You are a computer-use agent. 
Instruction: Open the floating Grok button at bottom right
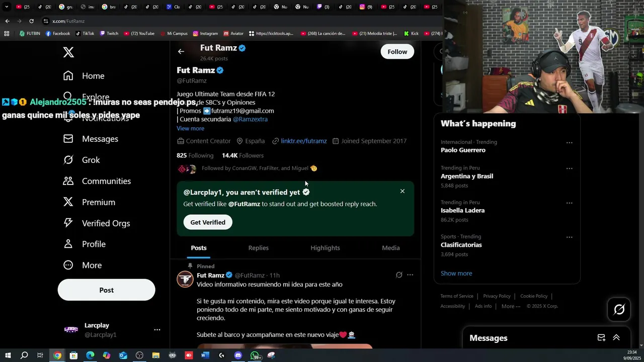pos(619,310)
